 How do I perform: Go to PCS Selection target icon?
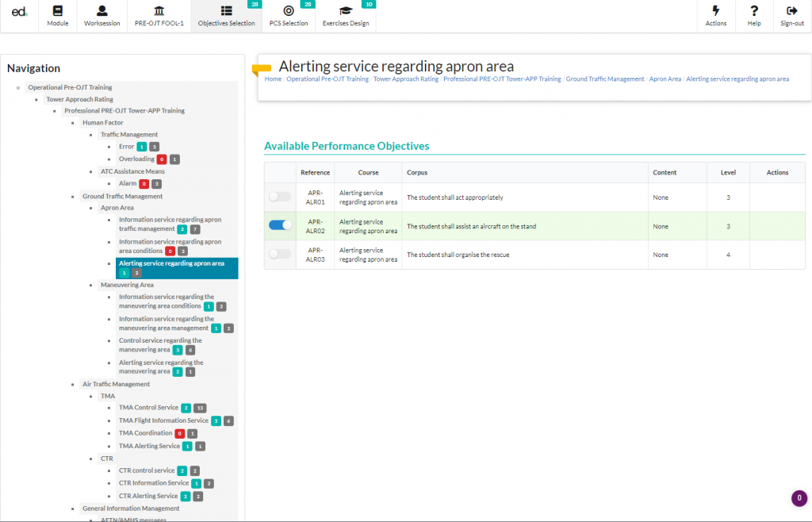[x=289, y=11]
